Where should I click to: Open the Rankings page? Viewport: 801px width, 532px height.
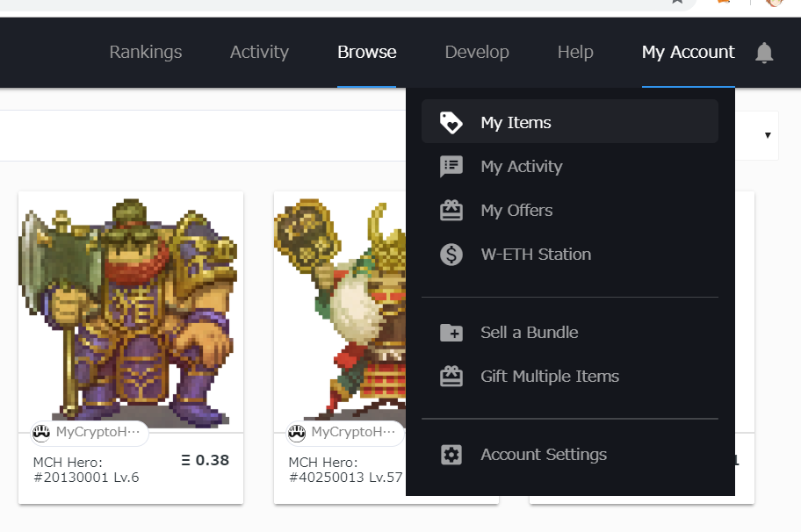click(x=146, y=52)
